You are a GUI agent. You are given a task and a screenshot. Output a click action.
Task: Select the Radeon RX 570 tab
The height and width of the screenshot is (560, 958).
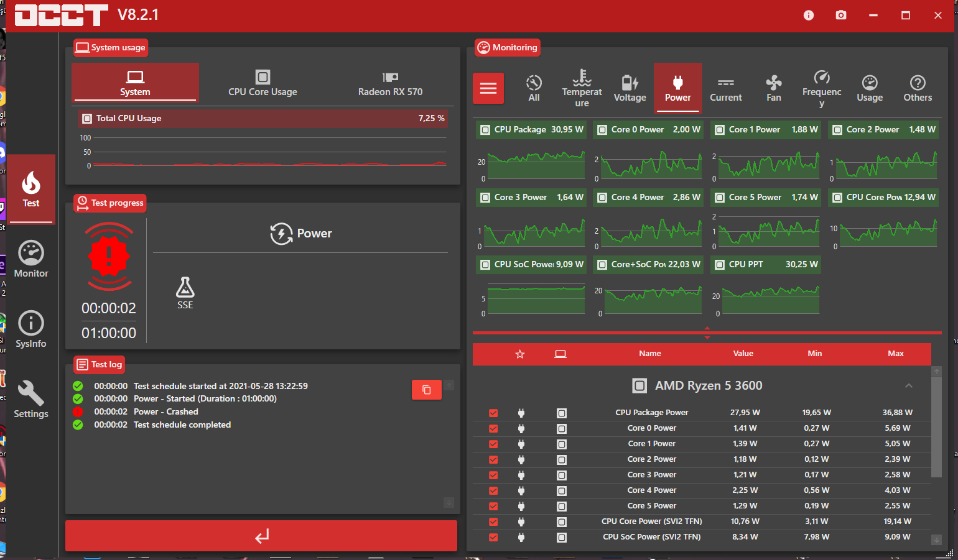tap(390, 83)
